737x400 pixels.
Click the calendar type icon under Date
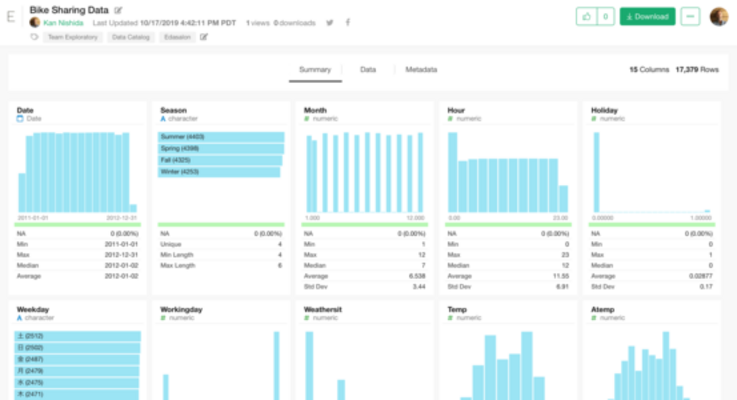[x=20, y=119]
